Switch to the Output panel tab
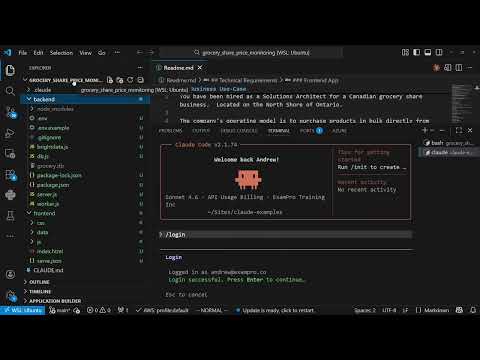The image size is (480, 360). click(201, 131)
